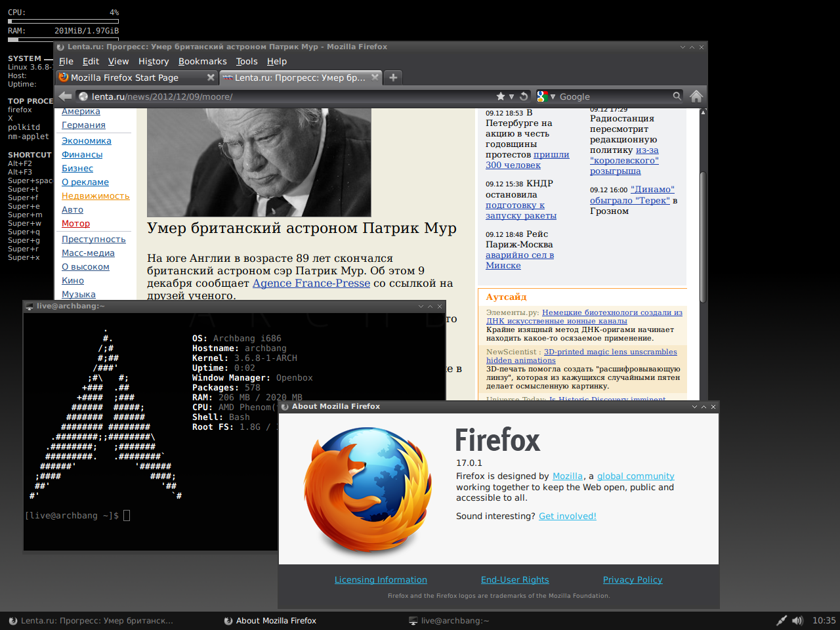
Task: Select About Mozilla Firefox taskbar entry
Action: click(270, 621)
